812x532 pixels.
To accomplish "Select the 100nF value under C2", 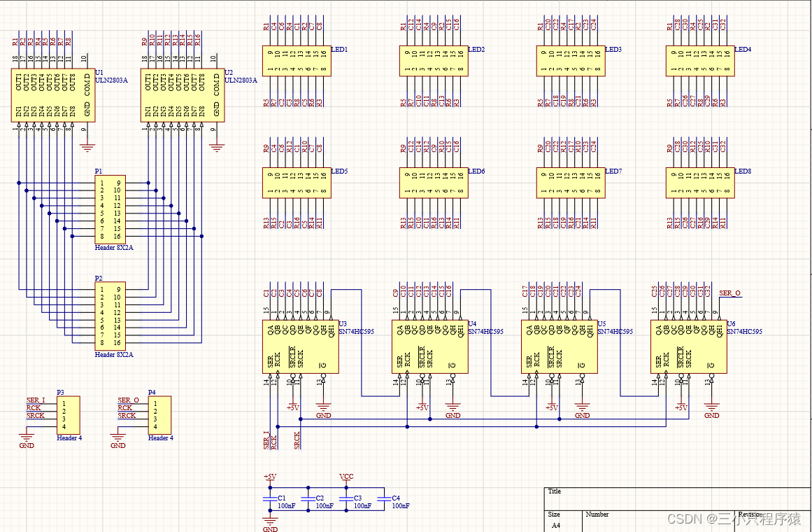I will [325, 505].
